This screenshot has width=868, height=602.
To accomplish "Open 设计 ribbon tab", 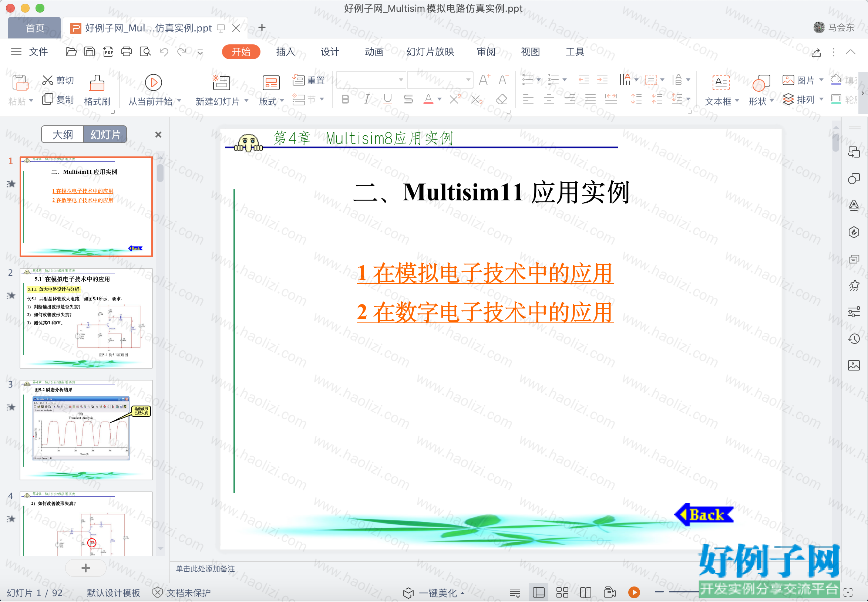I will [x=330, y=52].
